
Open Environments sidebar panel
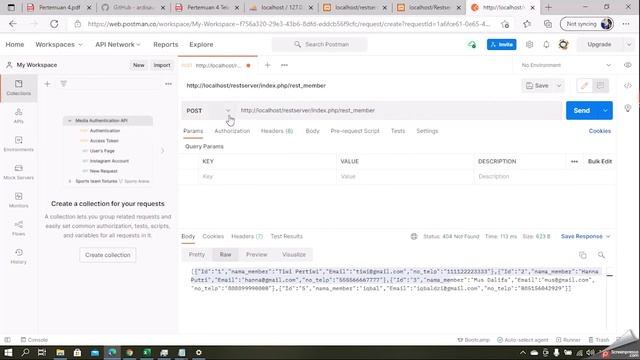point(18,144)
